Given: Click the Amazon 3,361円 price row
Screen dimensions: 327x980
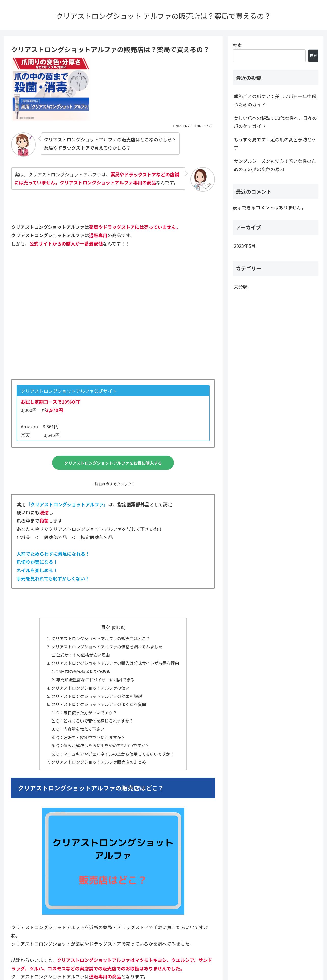Looking at the screenshot, I should tap(39, 427).
